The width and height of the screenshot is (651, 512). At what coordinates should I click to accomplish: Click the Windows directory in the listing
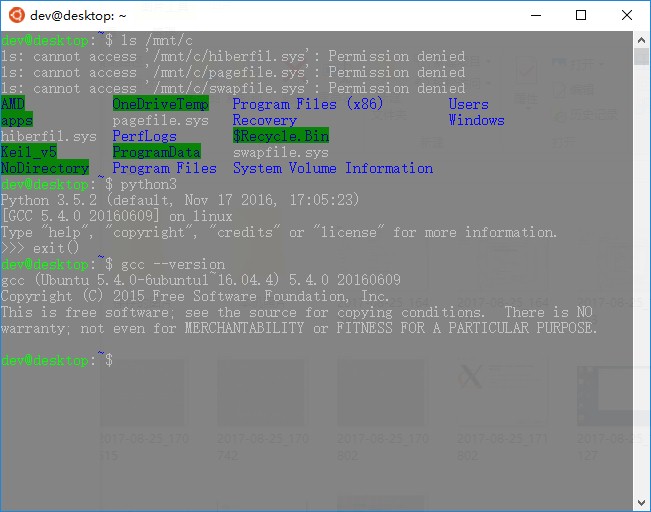(476, 120)
